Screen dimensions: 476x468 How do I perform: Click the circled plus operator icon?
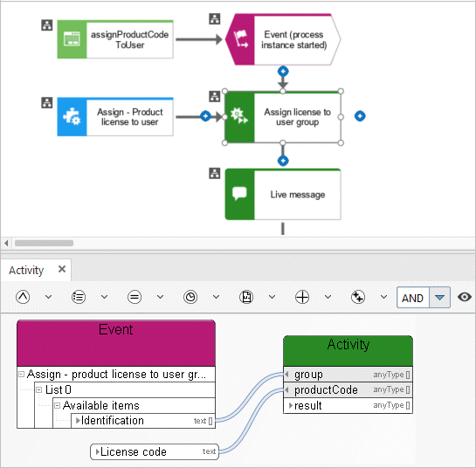[x=302, y=297]
